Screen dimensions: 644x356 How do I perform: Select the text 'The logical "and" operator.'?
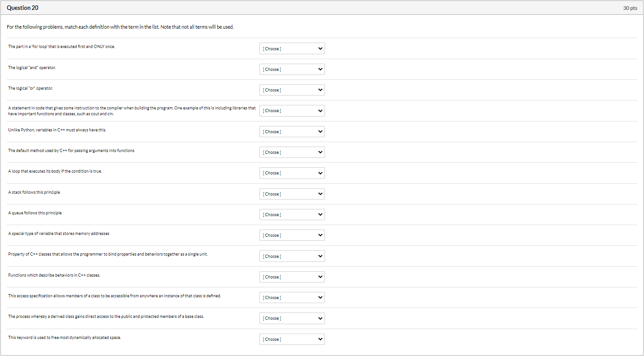pyautogui.click(x=32, y=68)
